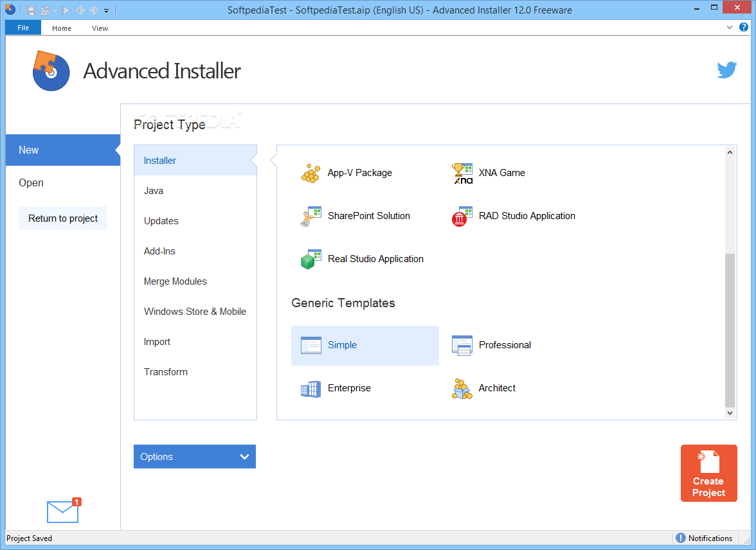756x550 pixels.
Task: Click the template list scroll down arrow
Action: pos(730,412)
